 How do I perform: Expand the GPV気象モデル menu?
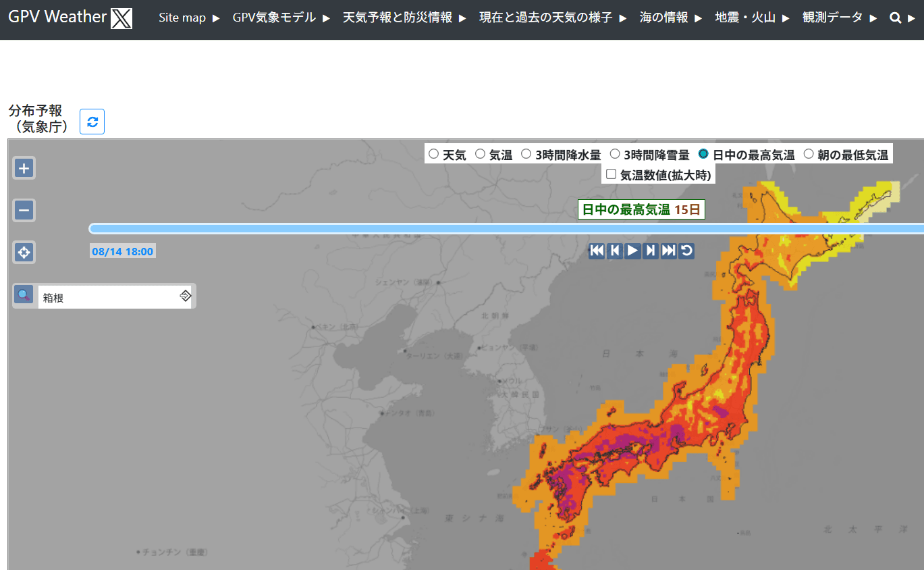[x=281, y=18]
